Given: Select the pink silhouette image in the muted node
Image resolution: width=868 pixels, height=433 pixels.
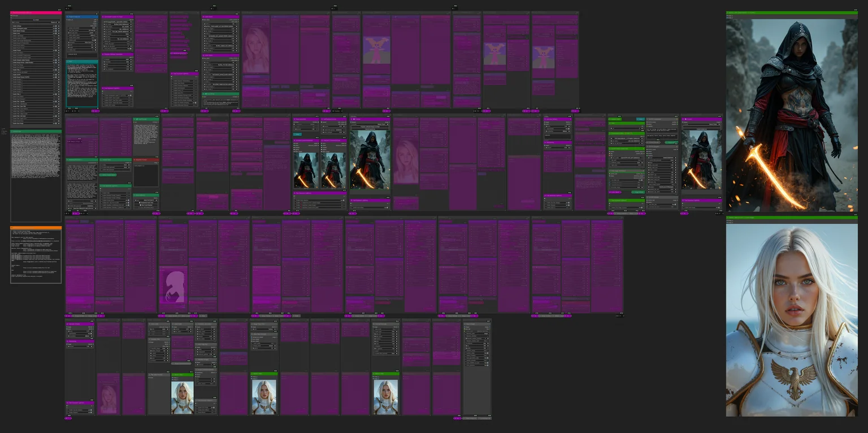Looking at the screenshot, I should pos(173,287).
